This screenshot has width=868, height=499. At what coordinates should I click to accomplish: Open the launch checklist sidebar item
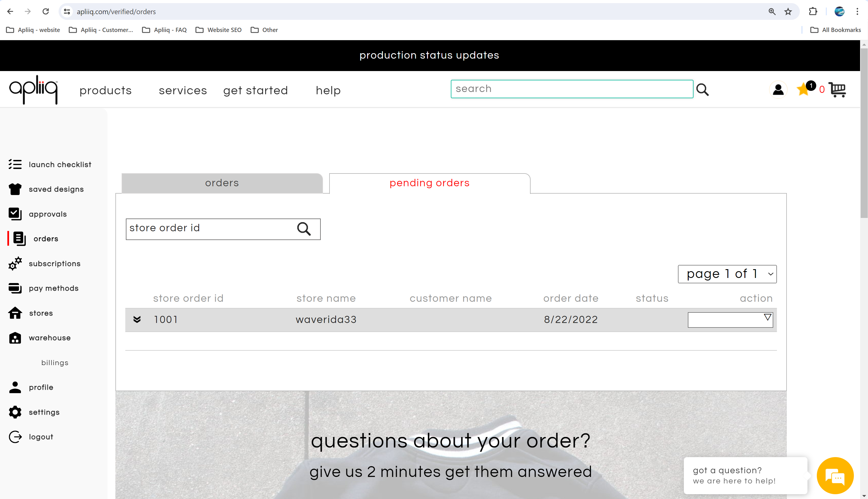tap(60, 164)
